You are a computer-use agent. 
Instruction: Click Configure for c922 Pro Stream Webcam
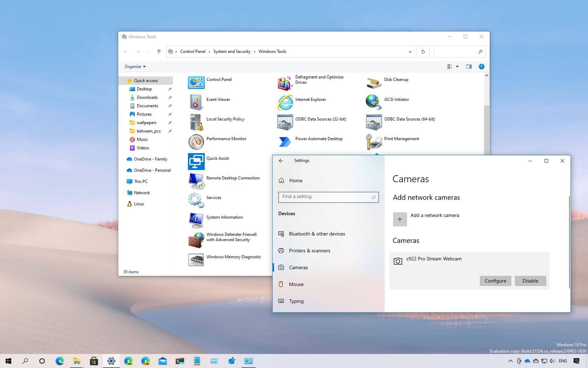tap(495, 281)
